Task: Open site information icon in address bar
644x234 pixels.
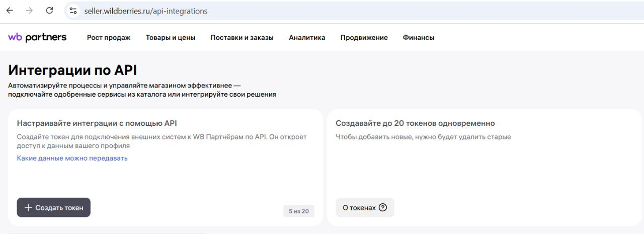Action: click(x=73, y=11)
